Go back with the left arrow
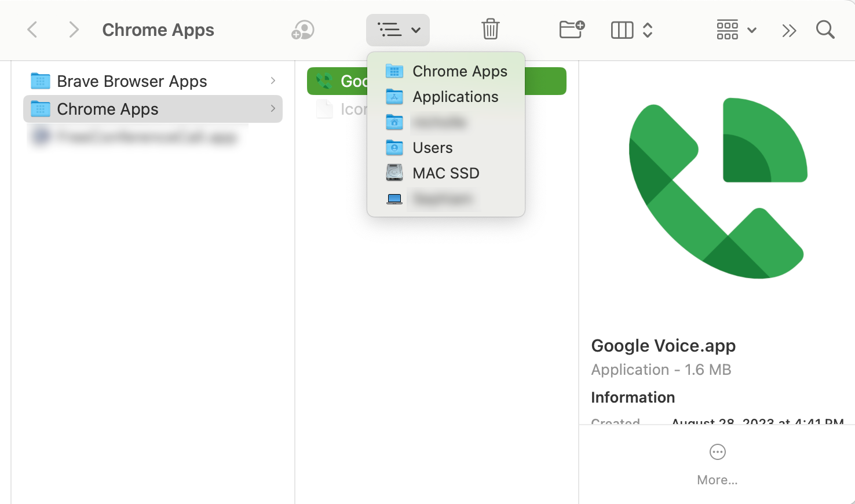The width and height of the screenshot is (855, 504). [32, 30]
